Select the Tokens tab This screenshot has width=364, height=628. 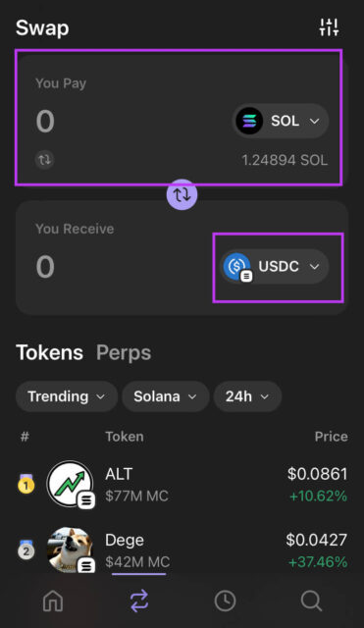(x=50, y=353)
